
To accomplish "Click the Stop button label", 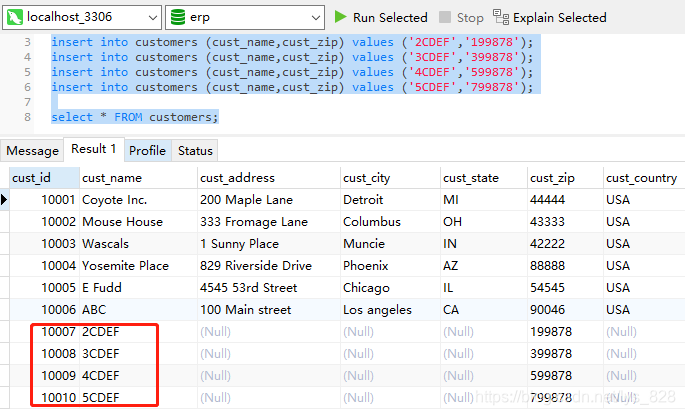I will click(x=470, y=17).
